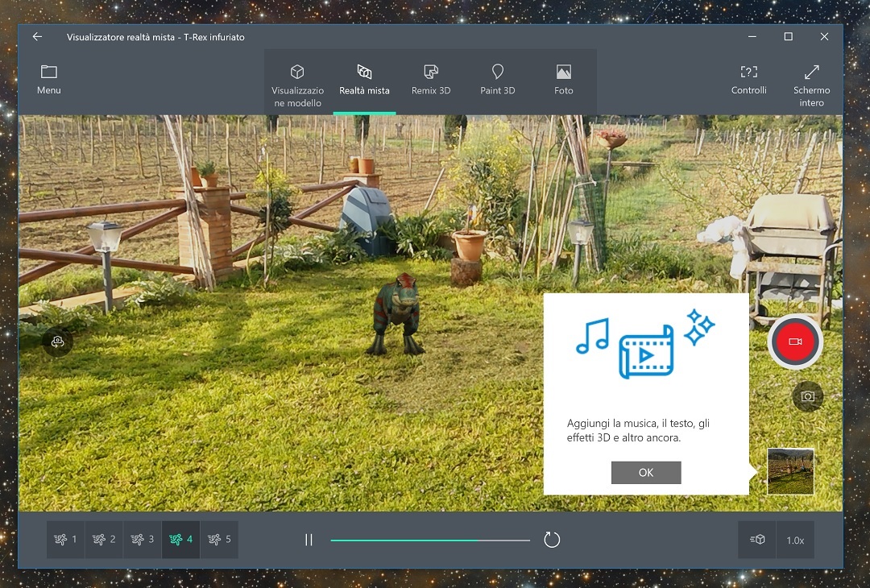The height and width of the screenshot is (588, 870).
Task: Select animation 1 of T-Rex
Action: tap(65, 540)
